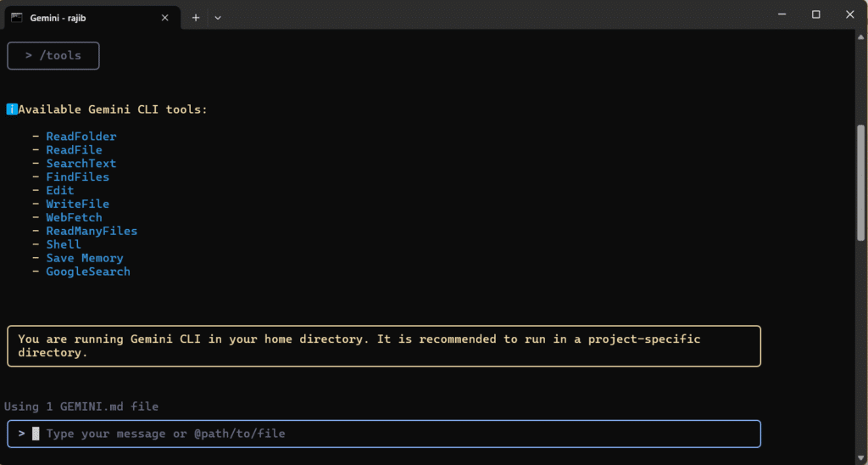The image size is (868, 465).
Task: Click the blue info icon
Action: (12, 109)
